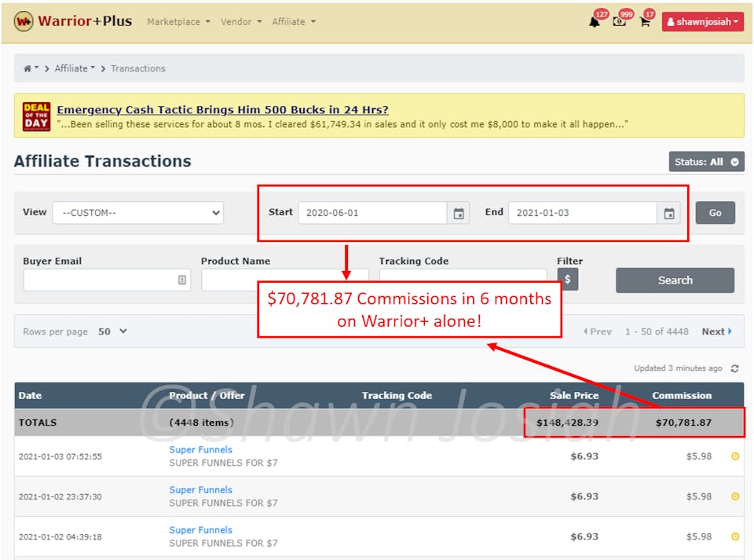Click the contact icon inside Buyer Email field

(x=181, y=280)
